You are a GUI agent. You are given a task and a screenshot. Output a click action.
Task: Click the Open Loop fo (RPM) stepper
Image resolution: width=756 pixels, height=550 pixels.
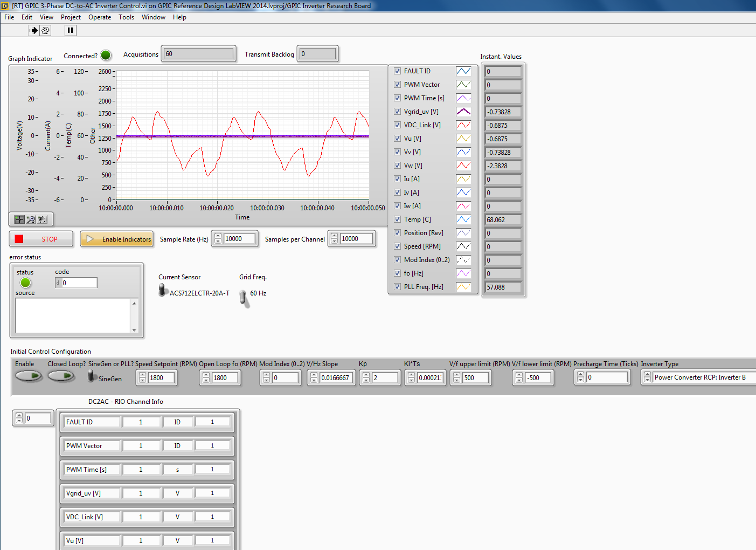pos(206,378)
